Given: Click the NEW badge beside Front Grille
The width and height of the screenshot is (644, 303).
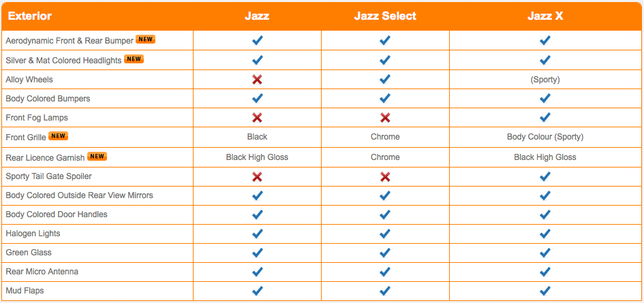Looking at the screenshot, I should point(59,136).
